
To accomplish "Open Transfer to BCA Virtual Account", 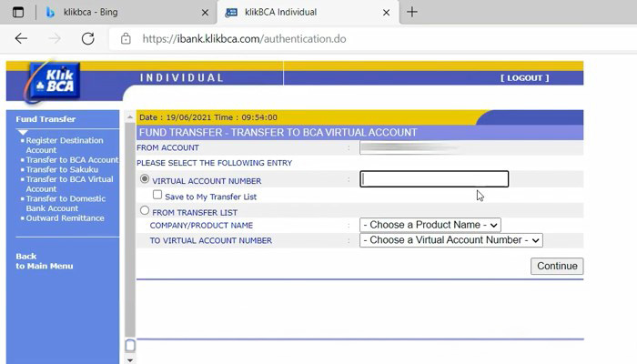I will [69, 184].
